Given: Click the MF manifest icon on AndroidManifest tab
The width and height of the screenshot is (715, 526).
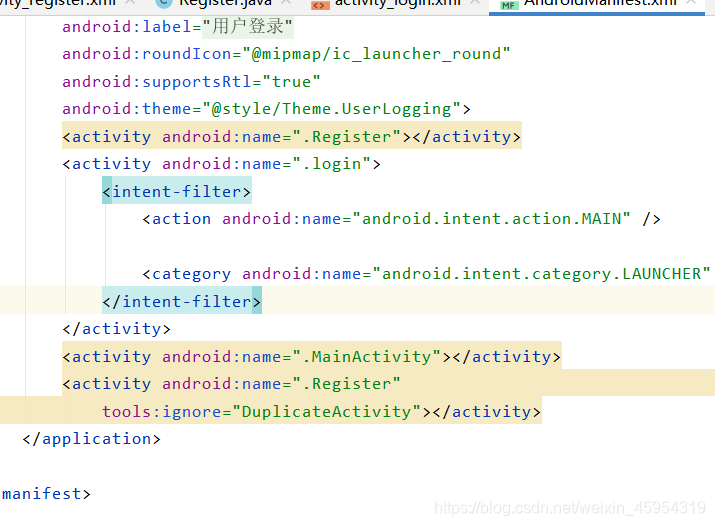Looking at the screenshot, I should click(x=509, y=5).
